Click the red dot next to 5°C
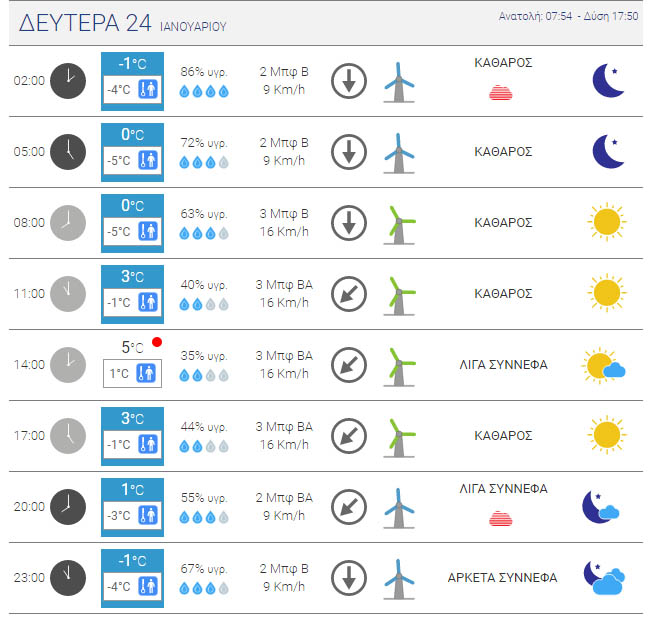Viewport: 655px width, 618px height. [157, 342]
